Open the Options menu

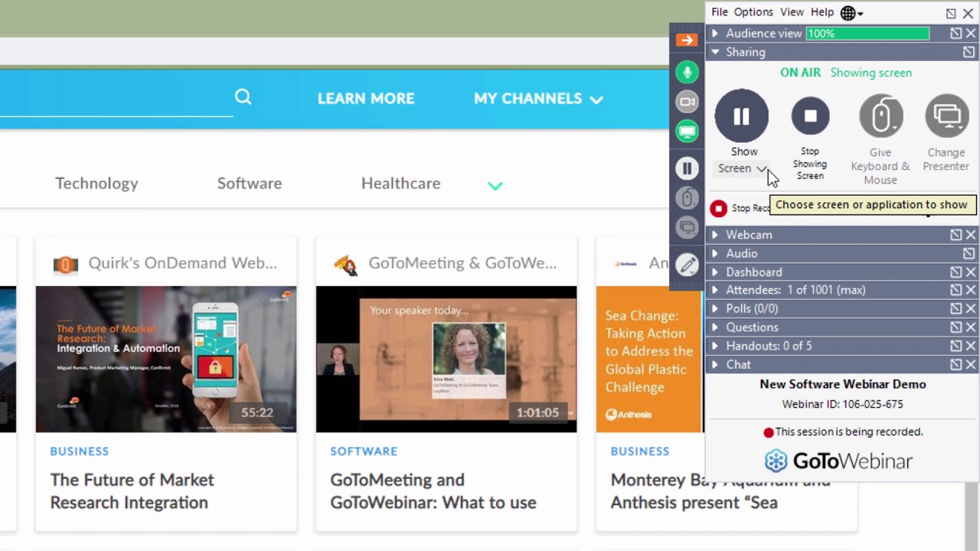[x=753, y=12]
